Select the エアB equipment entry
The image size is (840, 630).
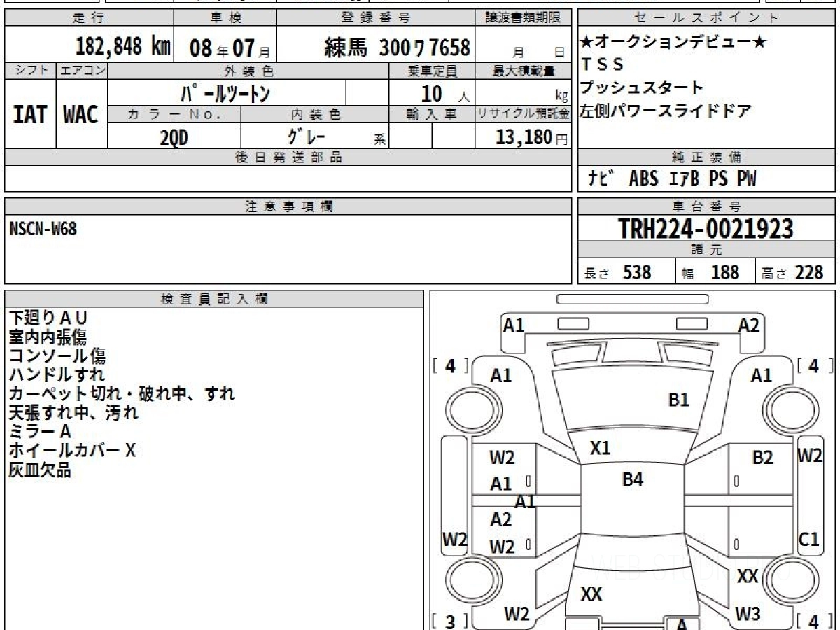click(x=683, y=178)
